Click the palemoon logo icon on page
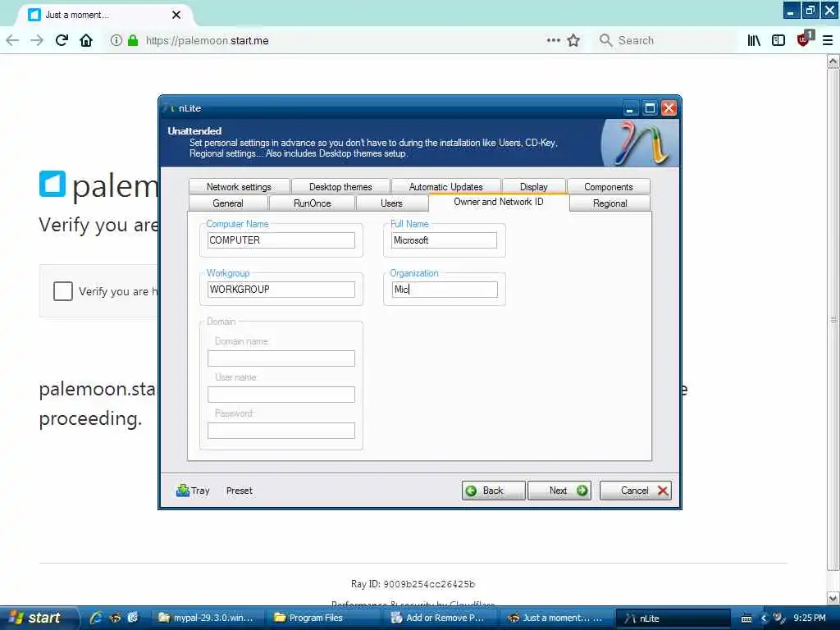Screen dimensions: 840x630 point(52,184)
